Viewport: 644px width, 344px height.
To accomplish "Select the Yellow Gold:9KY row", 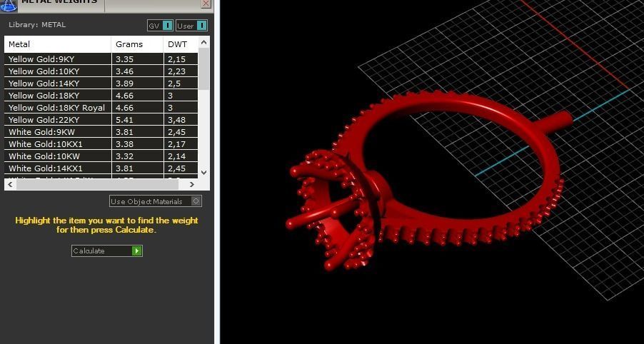I will click(x=101, y=59).
